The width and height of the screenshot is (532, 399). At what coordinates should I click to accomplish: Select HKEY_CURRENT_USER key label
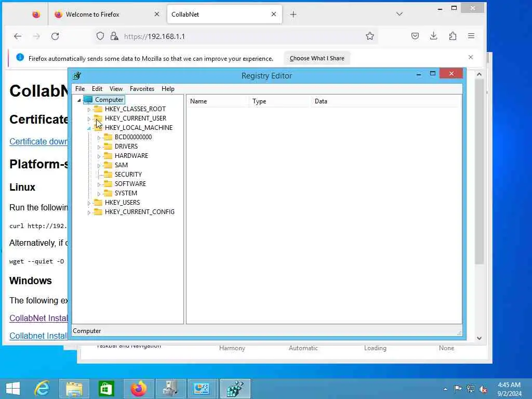136,118
